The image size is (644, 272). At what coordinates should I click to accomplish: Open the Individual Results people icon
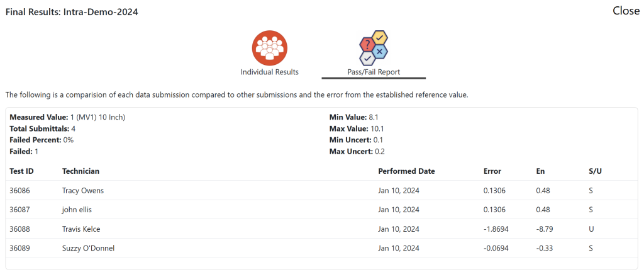tap(269, 47)
